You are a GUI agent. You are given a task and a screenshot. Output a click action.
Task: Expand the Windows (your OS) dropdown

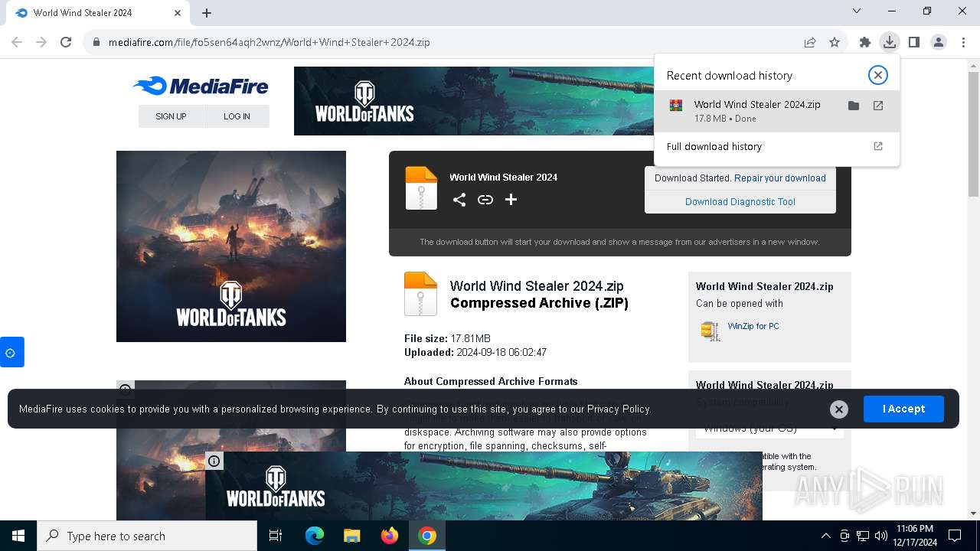(769, 428)
